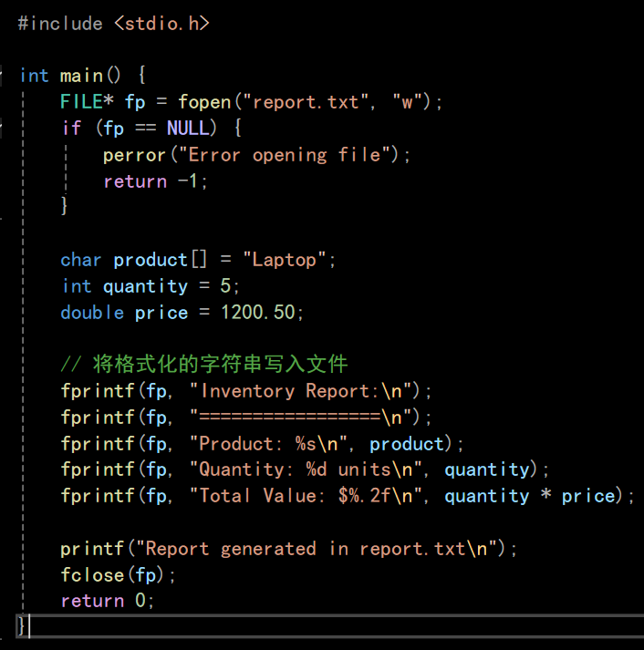Click the 'int main() {' line
Viewport: 644px width, 650px height.
[83, 76]
